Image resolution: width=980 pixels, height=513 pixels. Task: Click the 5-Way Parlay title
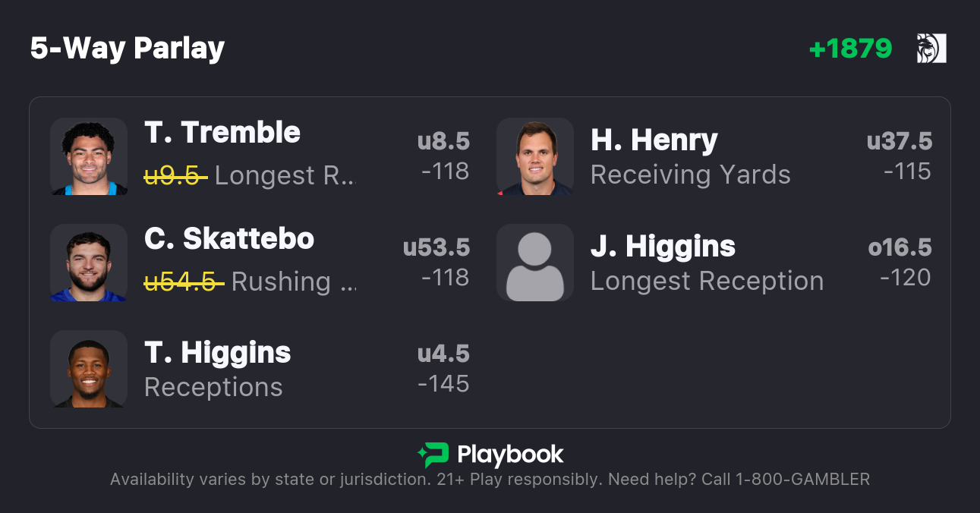point(128,49)
